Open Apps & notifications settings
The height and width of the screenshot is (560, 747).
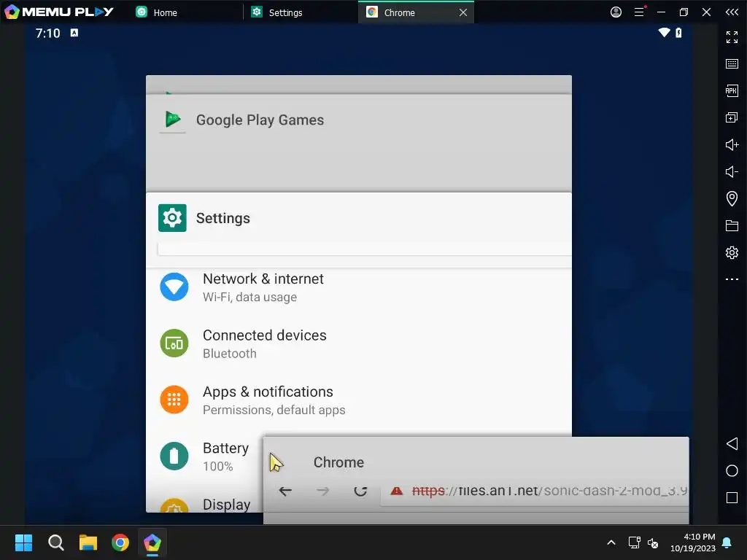point(359,400)
